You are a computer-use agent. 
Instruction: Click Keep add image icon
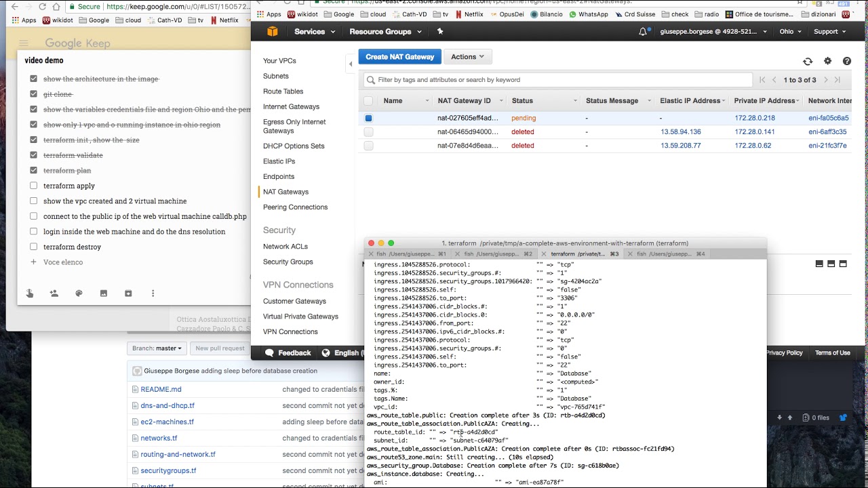tap(104, 293)
